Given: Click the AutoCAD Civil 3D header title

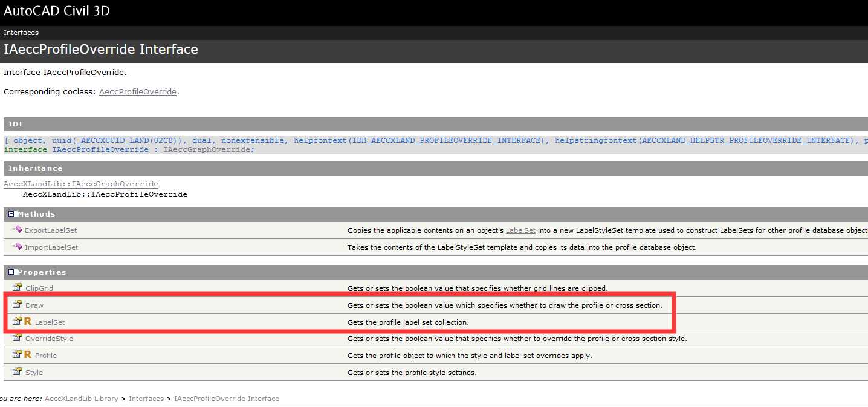Looking at the screenshot, I should click(x=57, y=10).
